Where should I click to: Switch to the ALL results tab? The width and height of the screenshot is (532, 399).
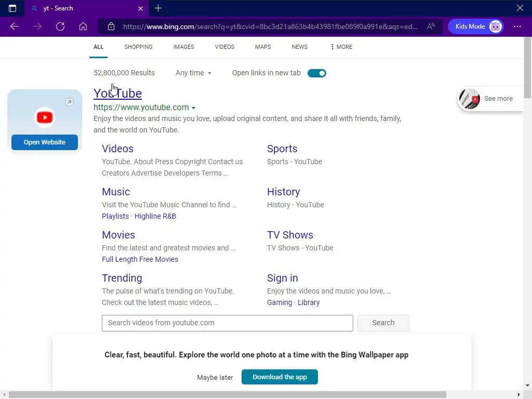(x=98, y=47)
